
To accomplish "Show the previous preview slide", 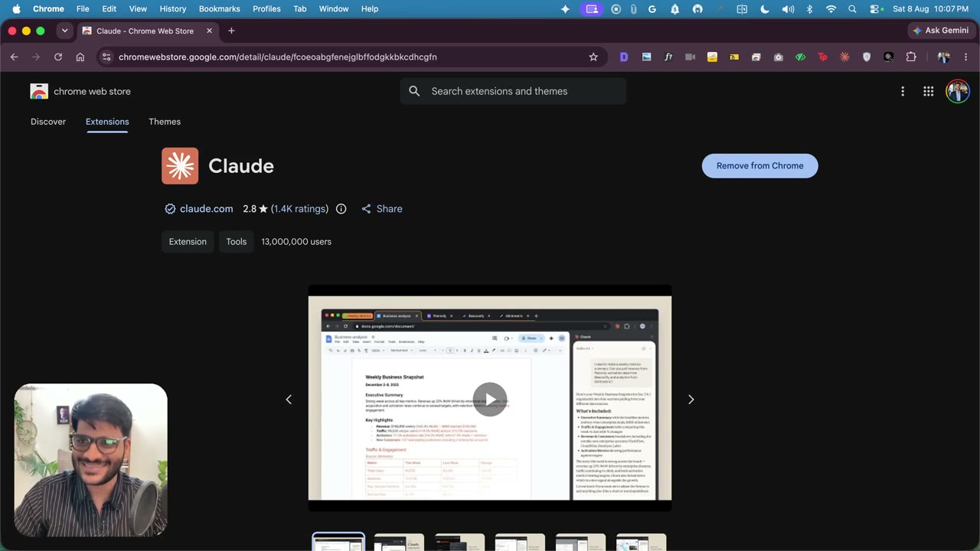I will pos(289,399).
